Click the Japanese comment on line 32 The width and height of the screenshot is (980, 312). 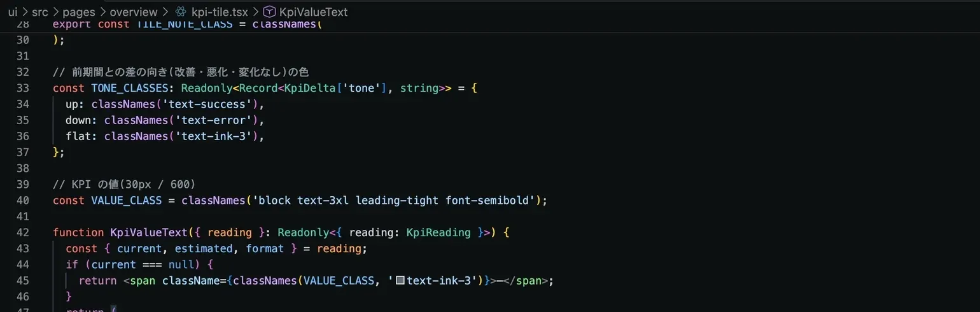tap(181, 71)
